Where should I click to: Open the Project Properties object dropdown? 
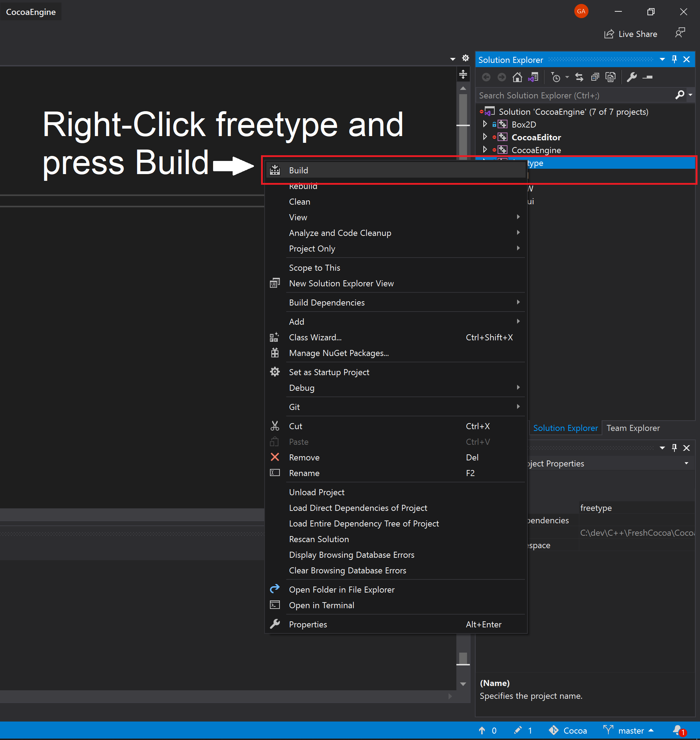687,463
